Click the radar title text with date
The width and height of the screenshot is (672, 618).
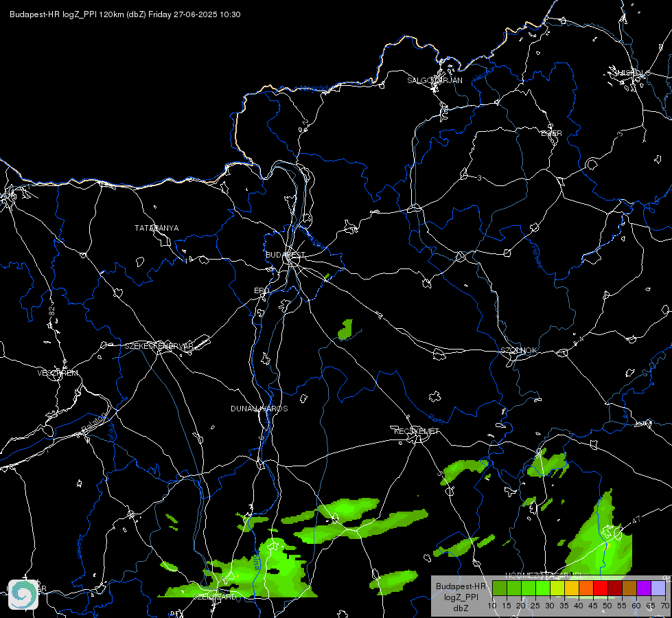pyautogui.click(x=125, y=14)
